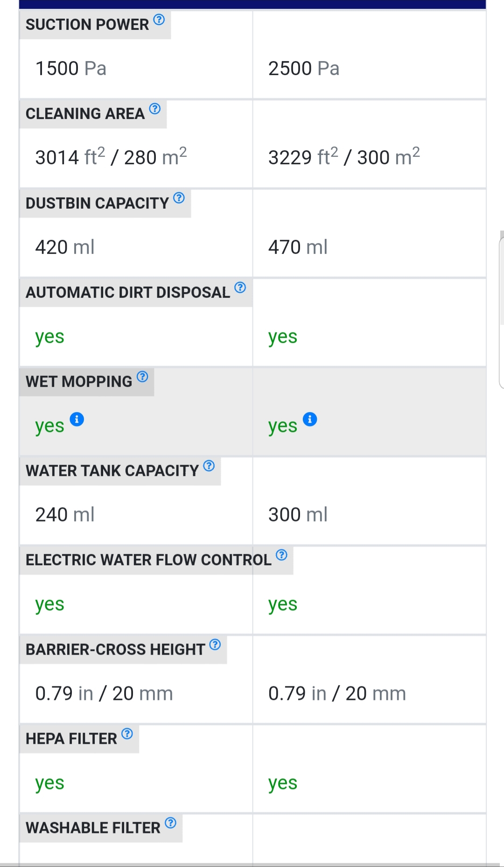The width and height of the screenshot is (504, 867).
Task: Open HEPA Filter help icon
Action: 127,733
